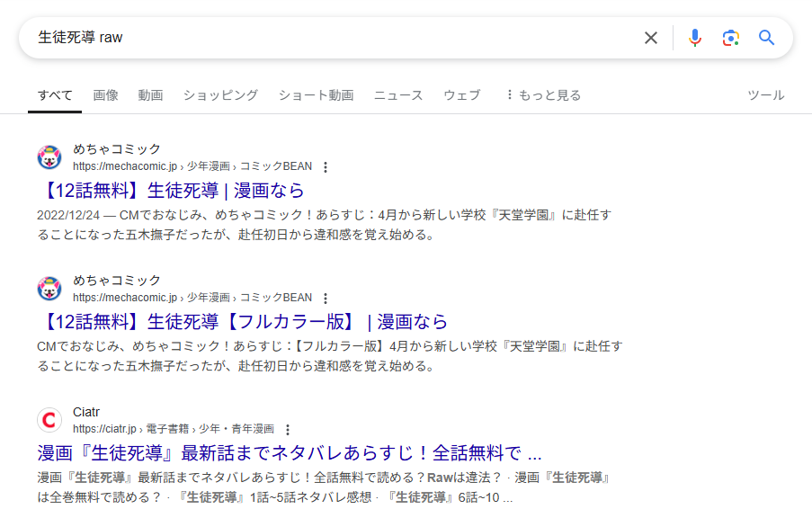Click the second めちゃコミック favicon for フルカラー版
Viewport: 812px width, 527px height.
pyautogui.click(x=49, y=289)
